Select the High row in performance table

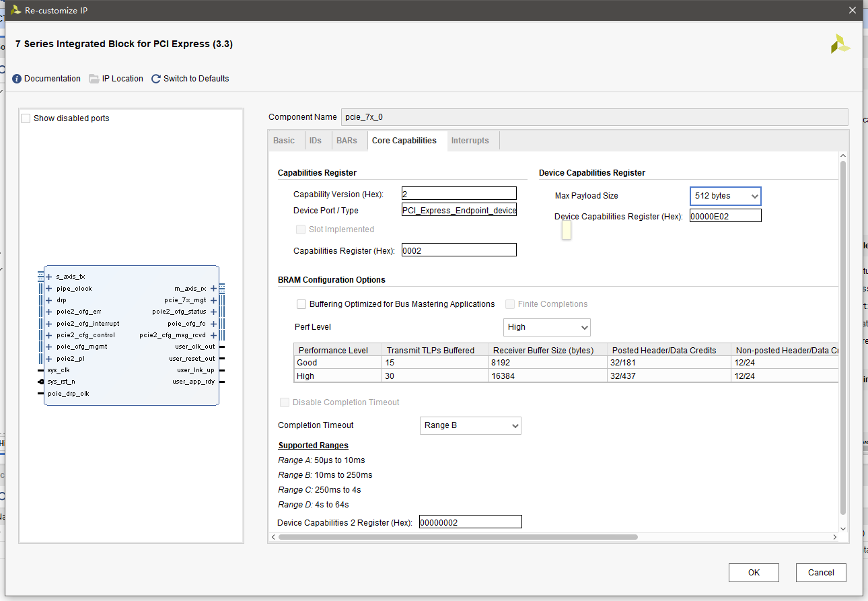[x=566, y=376]
